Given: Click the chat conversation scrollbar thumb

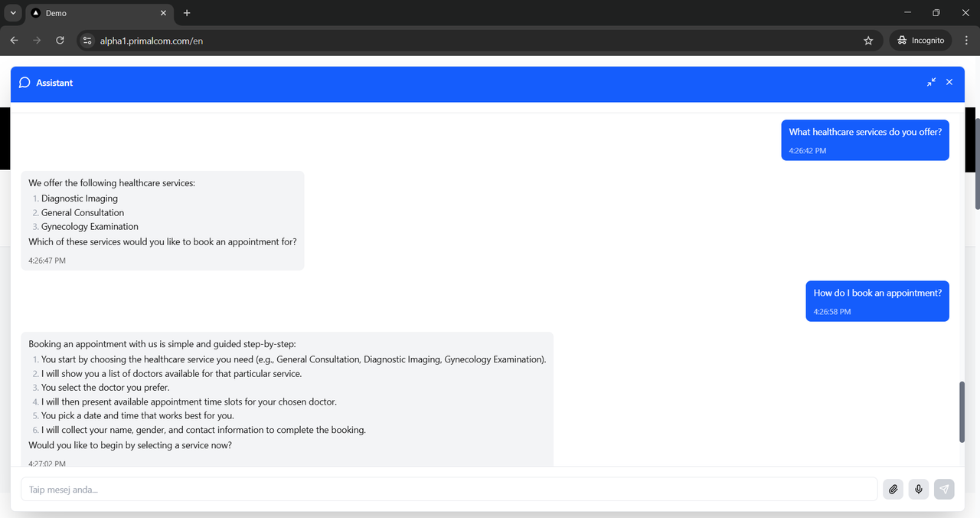Looking at the screenshot, I should coord(962,411).
